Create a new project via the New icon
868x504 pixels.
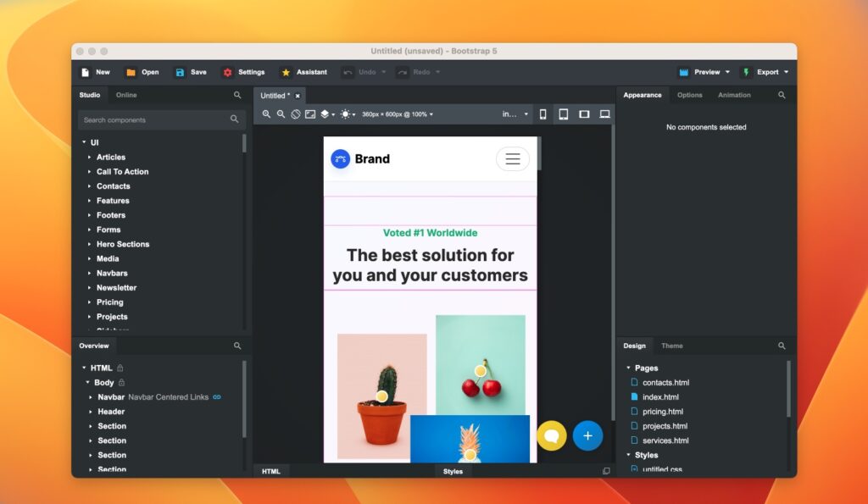[85, 72]
